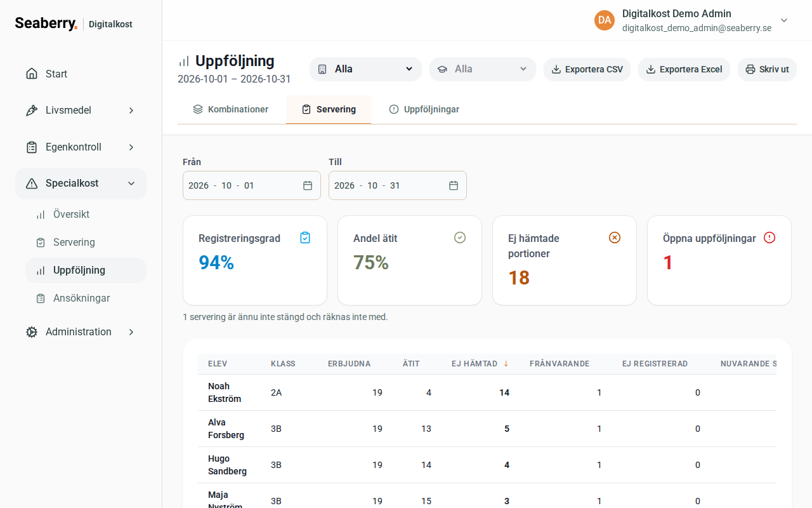
Task: Open the school filter dropdown showing Alla
Action: click(365, 69)
